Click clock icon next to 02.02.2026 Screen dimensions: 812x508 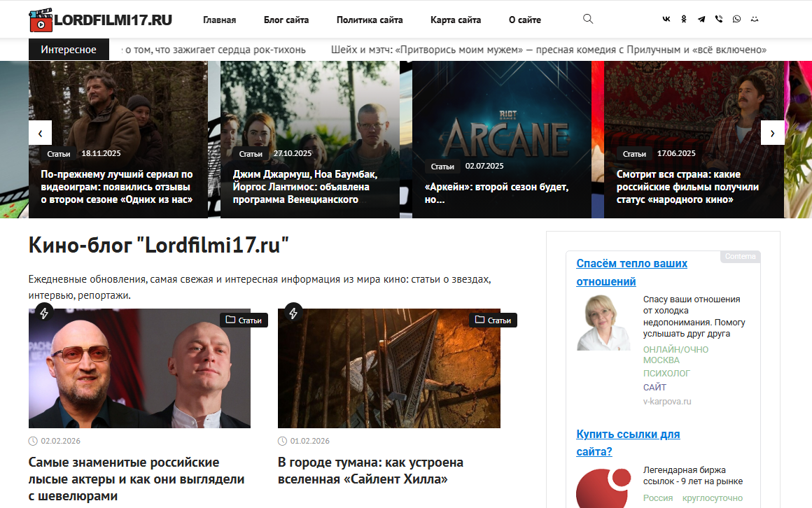click(x=33, y=442)
